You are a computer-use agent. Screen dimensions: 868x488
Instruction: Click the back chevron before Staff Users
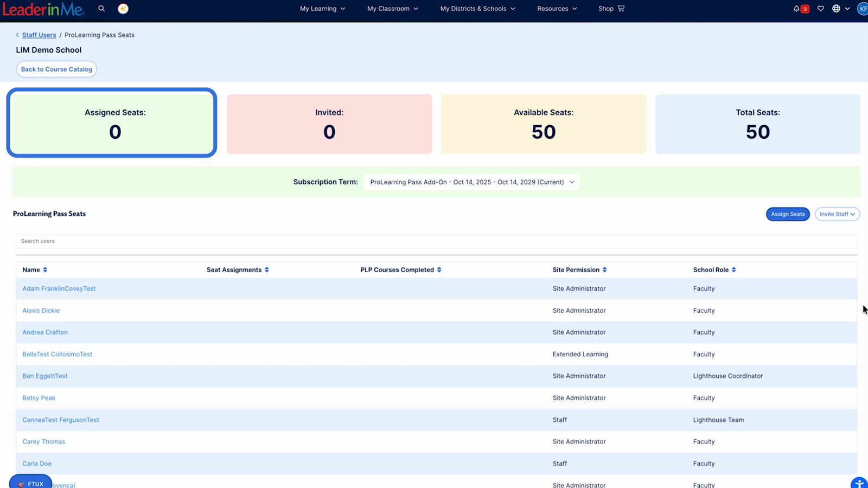point(17,35)
